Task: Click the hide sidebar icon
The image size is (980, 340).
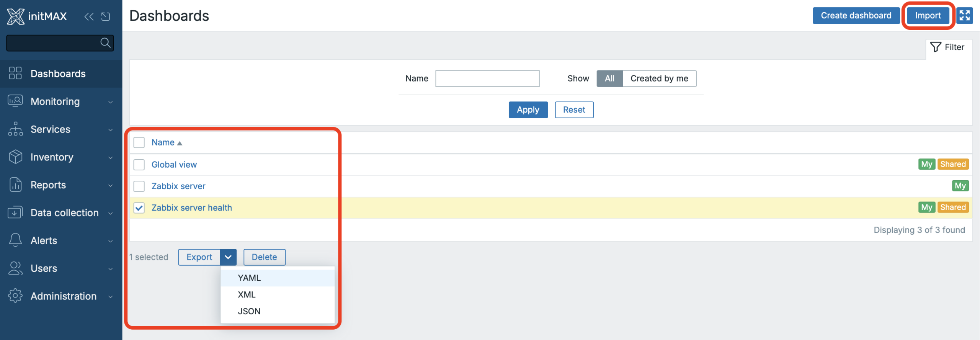Action: [106, 16]
